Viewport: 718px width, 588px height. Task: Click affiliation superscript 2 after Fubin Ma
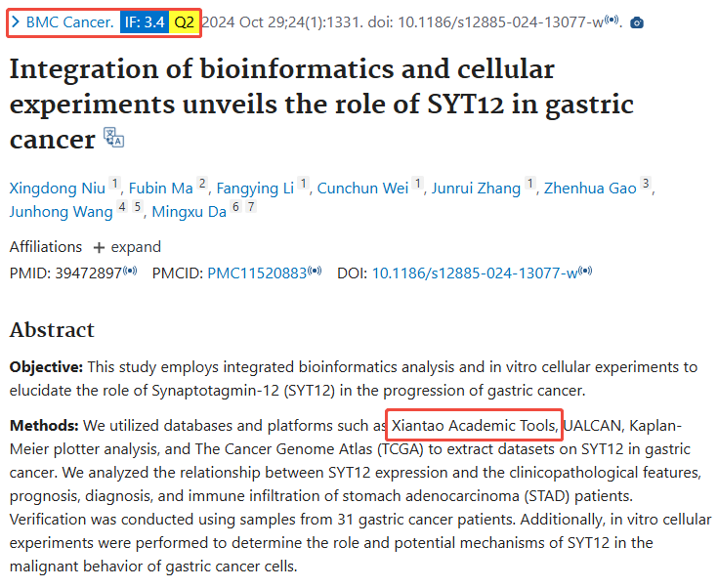(x=202, y=184)
